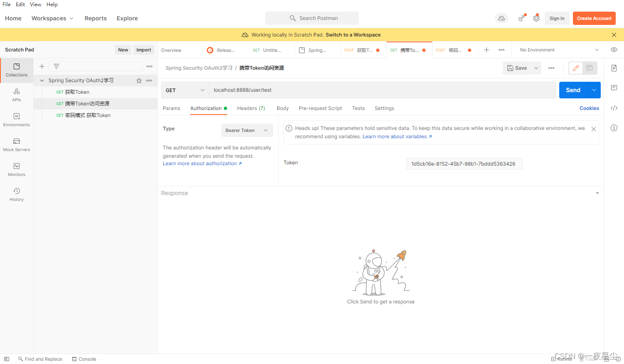This screenshot has height=364, width=624.
Task: Switch to the Settings request tab
Action: (x=384, y=108)
